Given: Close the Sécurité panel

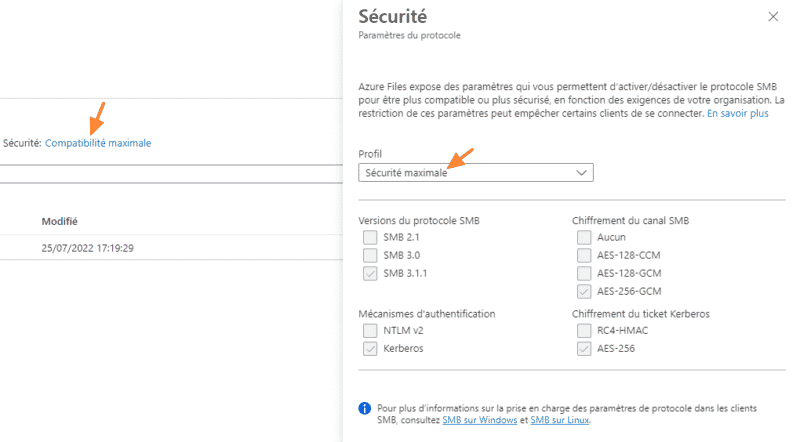Looking at the screenshot, I should coord(772,17).
